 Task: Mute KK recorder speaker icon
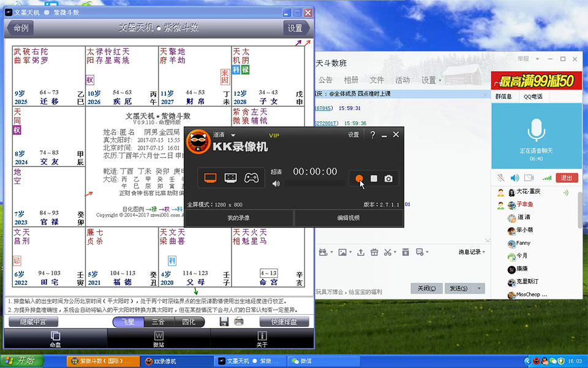[x=276, y=183]
